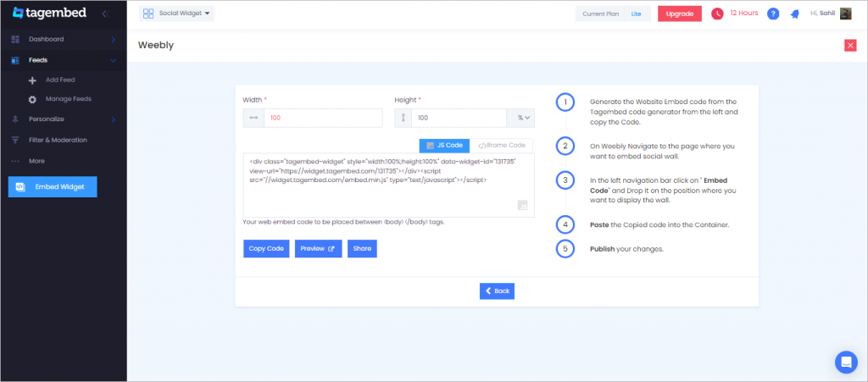
Task: Expand the Dashboard menu chevron
Action: 113,39
